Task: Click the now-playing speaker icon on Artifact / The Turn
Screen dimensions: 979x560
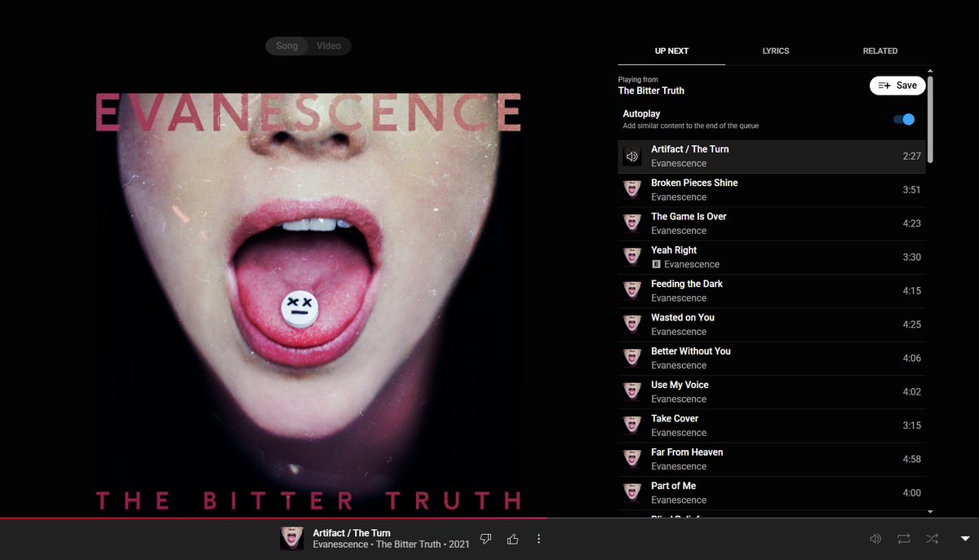Action: pyautogui.click(x=632, y=156)
